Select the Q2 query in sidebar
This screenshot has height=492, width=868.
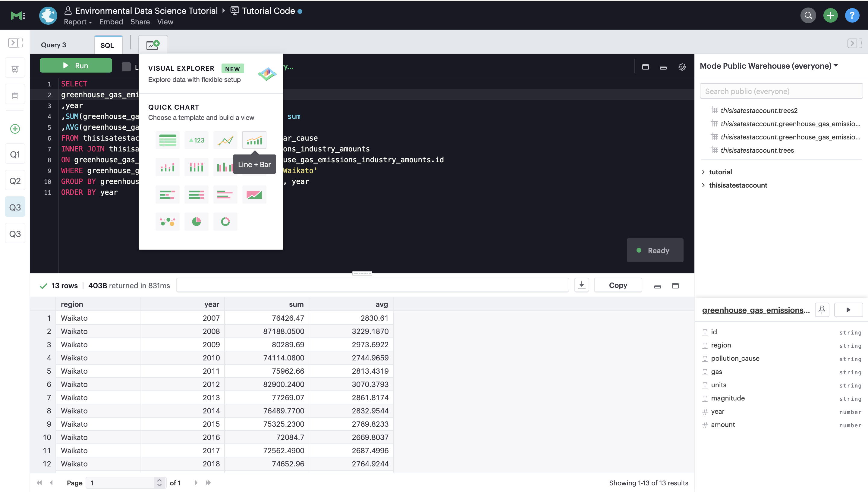(15, 181)
